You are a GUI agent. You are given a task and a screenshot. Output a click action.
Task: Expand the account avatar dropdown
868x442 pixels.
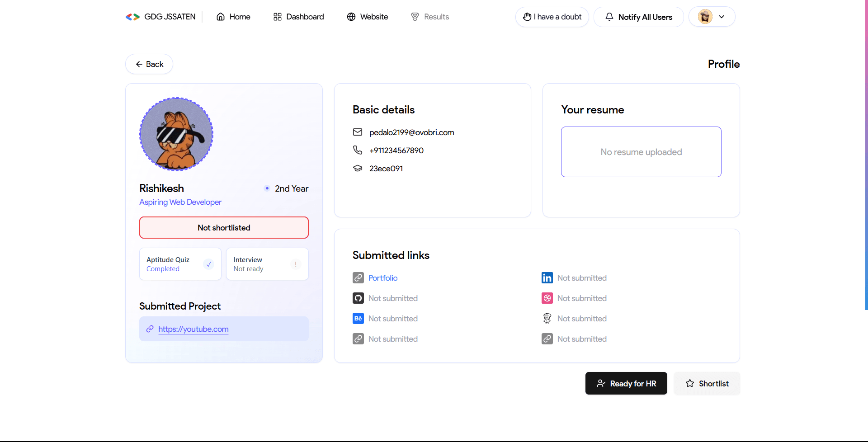[722, 16]
